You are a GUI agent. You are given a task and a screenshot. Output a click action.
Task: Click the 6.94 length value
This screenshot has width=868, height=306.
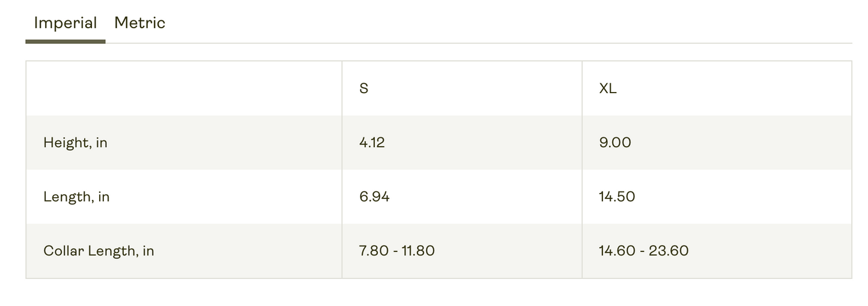374,197
